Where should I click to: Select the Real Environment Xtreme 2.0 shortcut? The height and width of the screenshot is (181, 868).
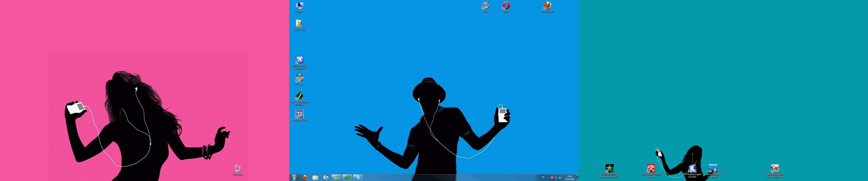(713, 171)
